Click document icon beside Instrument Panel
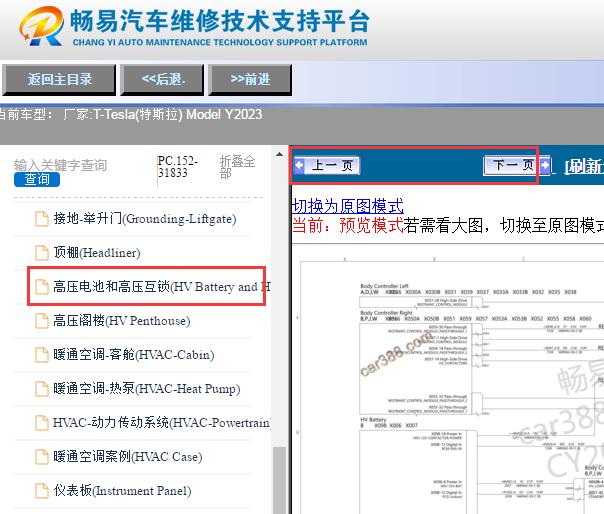Screen dimensions: 604x514 point(42,490)
